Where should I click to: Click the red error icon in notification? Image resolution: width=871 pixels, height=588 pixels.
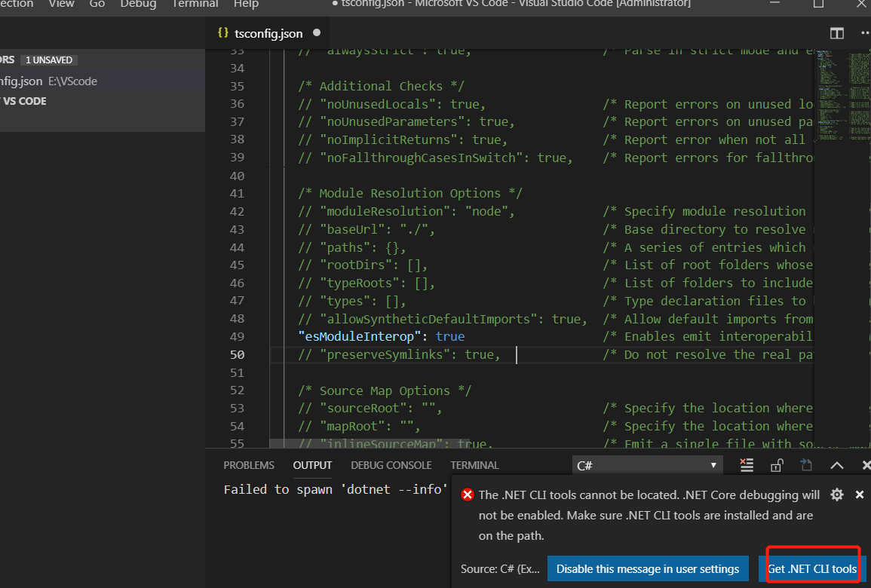(467, 495)
